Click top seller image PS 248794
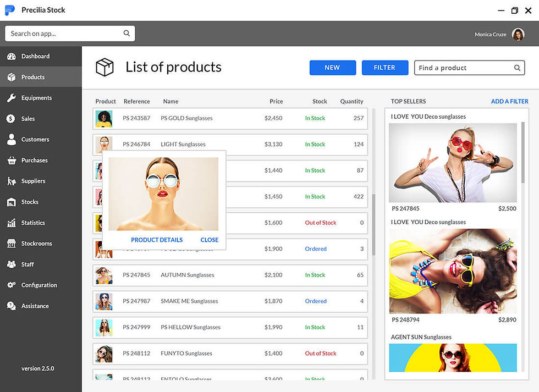539x392 pixels. 453,271
